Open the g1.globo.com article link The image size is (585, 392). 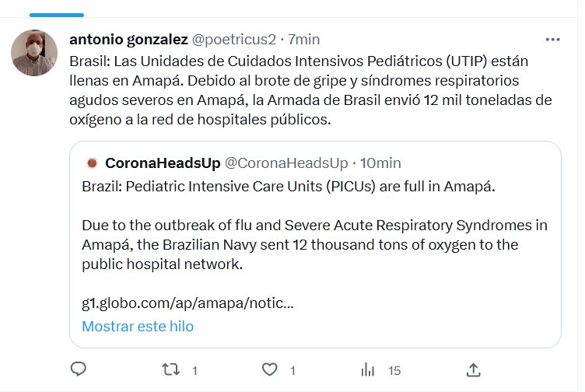click(x=187, y=303)
